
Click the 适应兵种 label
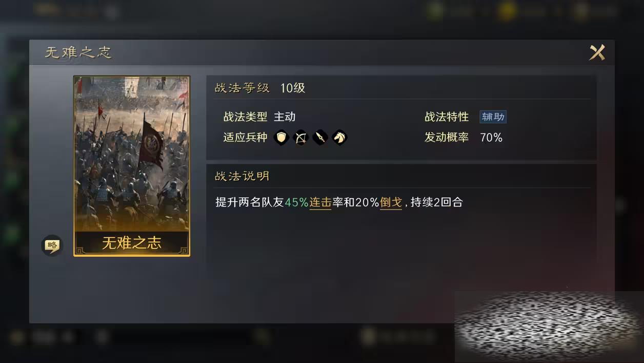coord(245,138)
